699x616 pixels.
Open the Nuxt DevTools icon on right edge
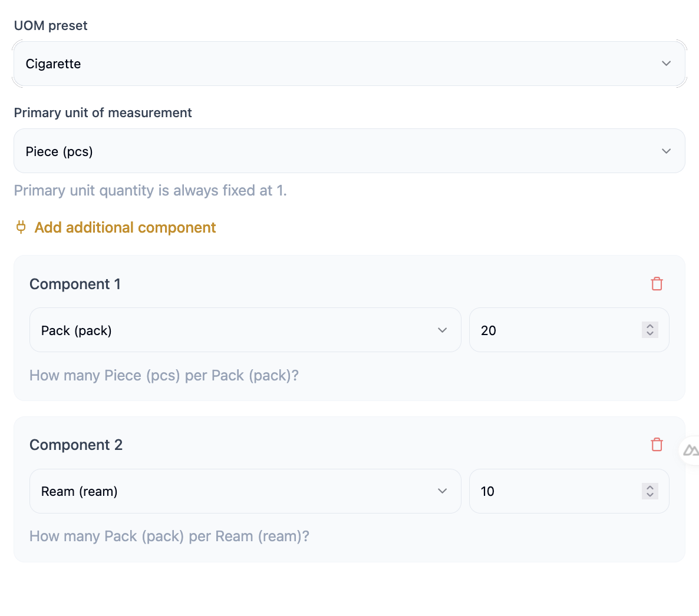pos(690,451)
